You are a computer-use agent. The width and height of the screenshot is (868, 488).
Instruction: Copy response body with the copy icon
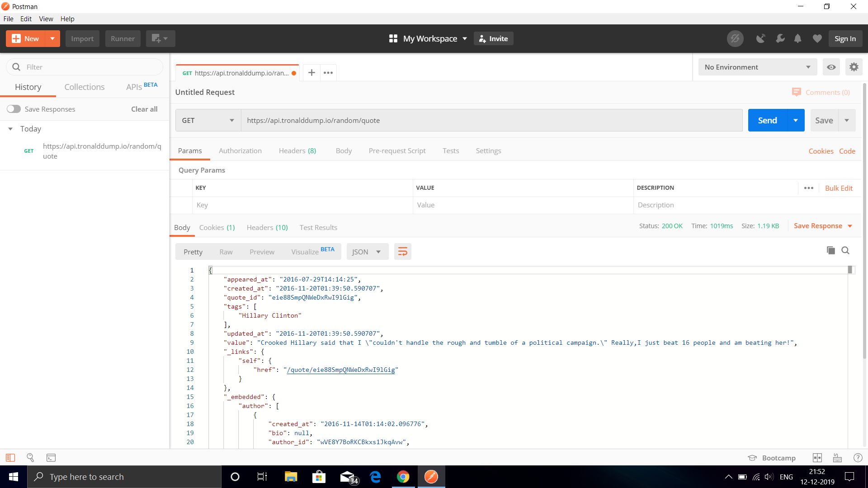(830, 250)
